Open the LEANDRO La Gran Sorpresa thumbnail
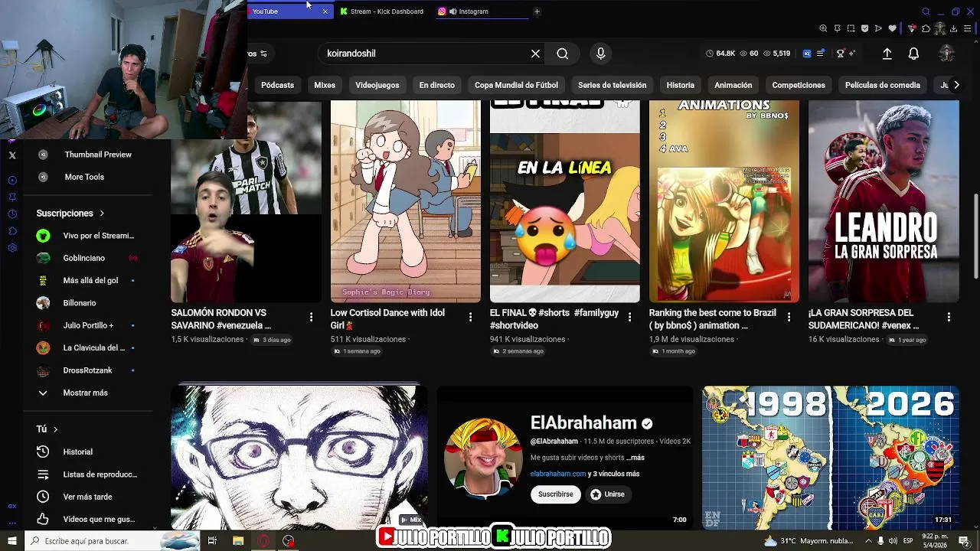The image size is (980, 551). click(x=884, y=201)
